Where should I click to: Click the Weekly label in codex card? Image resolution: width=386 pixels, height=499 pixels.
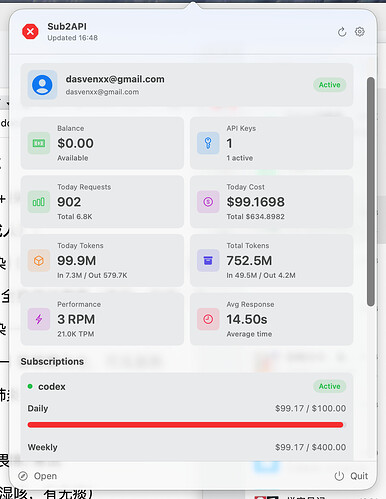click(x=43, y=447)
